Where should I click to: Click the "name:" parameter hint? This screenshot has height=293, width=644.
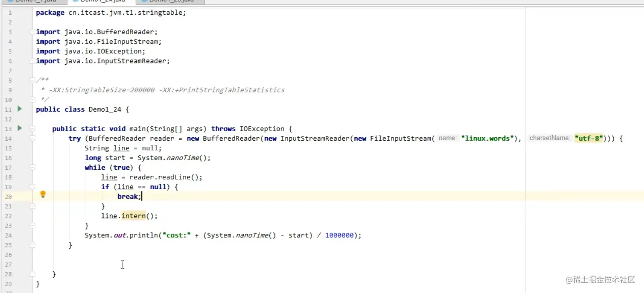tap(448, 138)
